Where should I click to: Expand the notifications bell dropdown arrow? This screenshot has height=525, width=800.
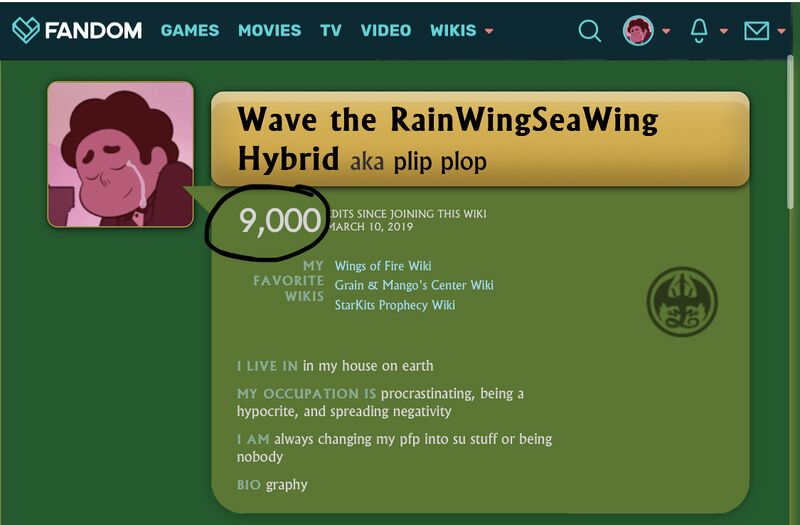[x=723, y=31]
